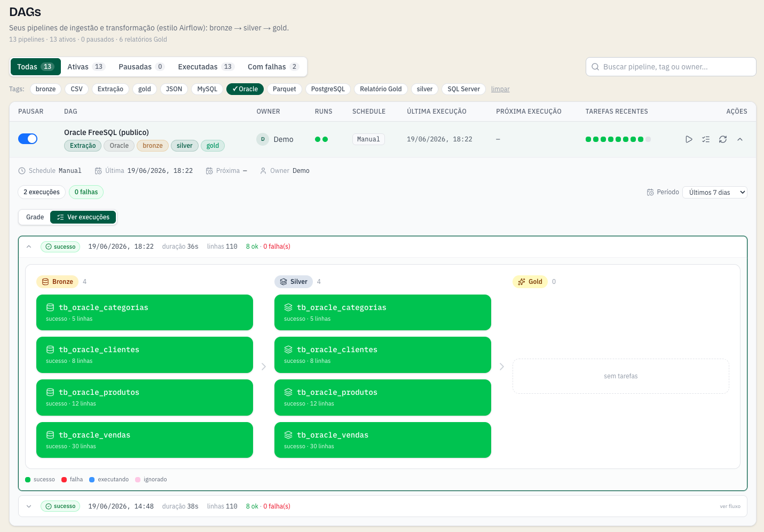
Task: Click the database icon on bronze tb_oracle_clientes
Action: [x=50, y=350]
